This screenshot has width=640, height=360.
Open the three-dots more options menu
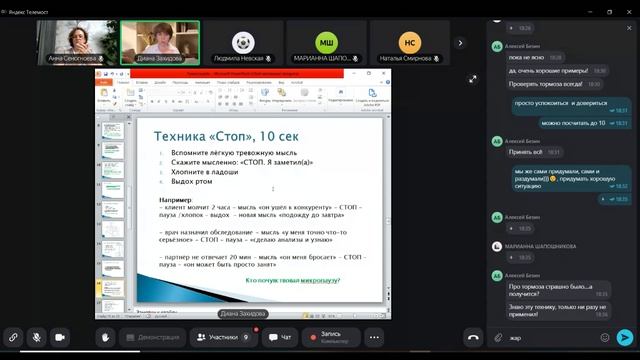(374, 338)
